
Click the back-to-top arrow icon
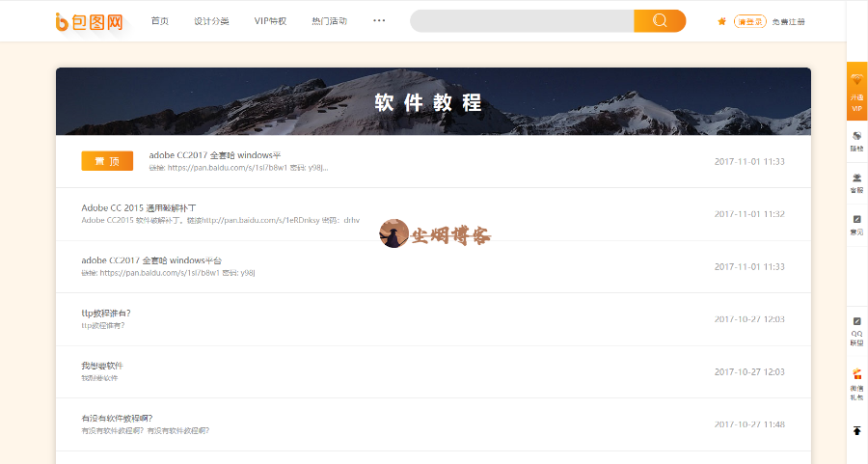(x=857, y=431)
